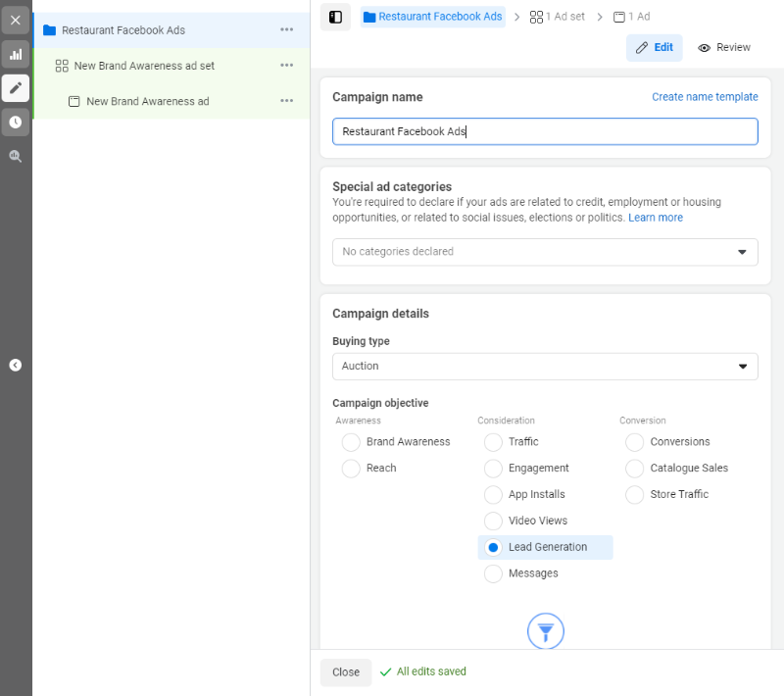Click the Conversion column label
Screen dimensions: 784x696
pyautogui.click(x=643, y=421)
